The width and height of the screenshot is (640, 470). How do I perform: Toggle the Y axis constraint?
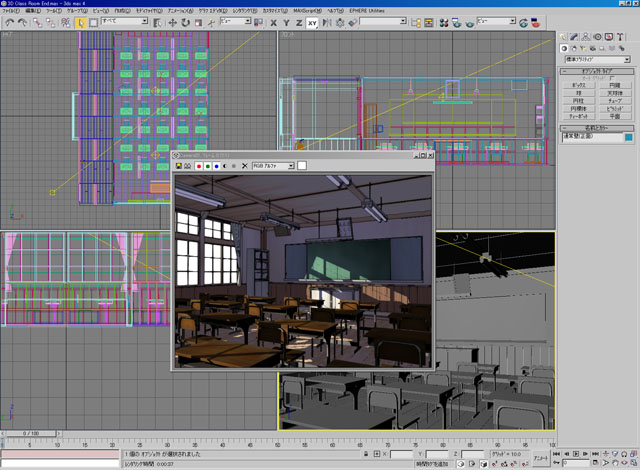click(x=286, y=23)
